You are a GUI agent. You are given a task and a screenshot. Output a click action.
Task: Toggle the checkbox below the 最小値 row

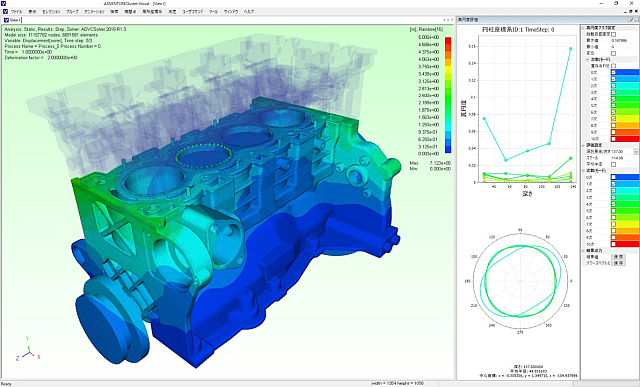click(613, 53)
